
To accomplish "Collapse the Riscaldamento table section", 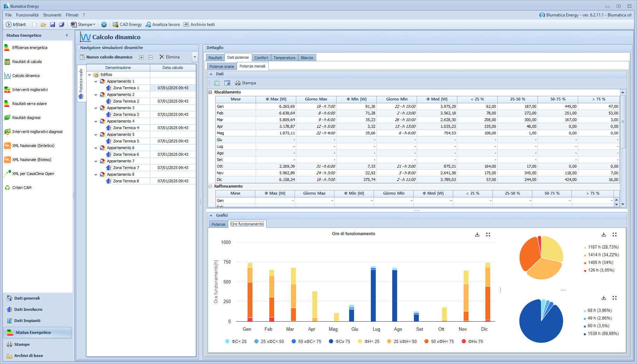I will [x=210, y=92].
